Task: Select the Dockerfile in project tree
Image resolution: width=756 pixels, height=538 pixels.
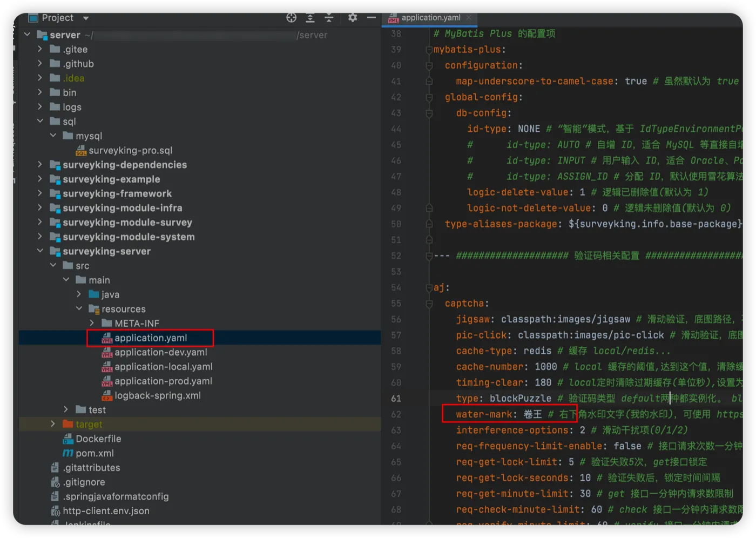Action: pyautogui.click(x=98, y=439)
